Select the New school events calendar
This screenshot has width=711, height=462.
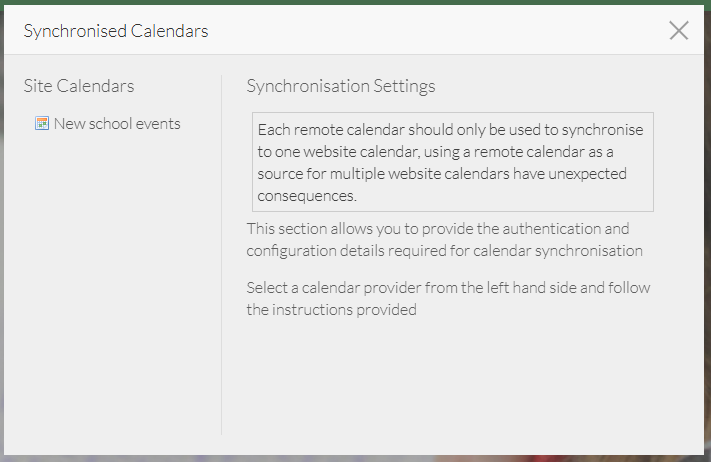point(117,124)
